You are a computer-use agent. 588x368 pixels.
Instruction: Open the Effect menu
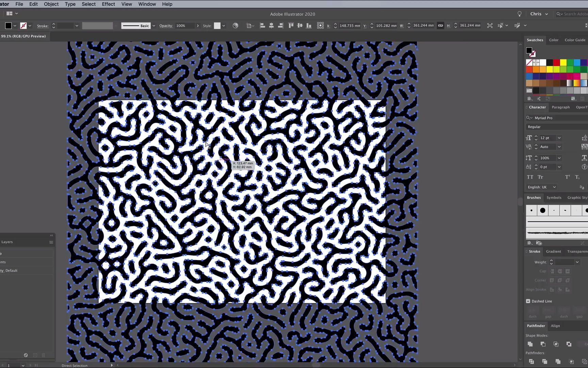(108, 4)
